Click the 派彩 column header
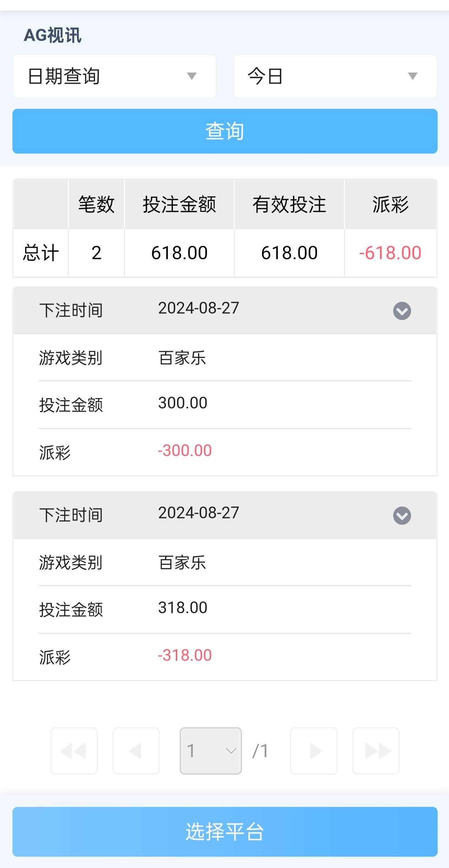This screenshot has width=449, height=868. pyautogui.click(x=390, y=204)
